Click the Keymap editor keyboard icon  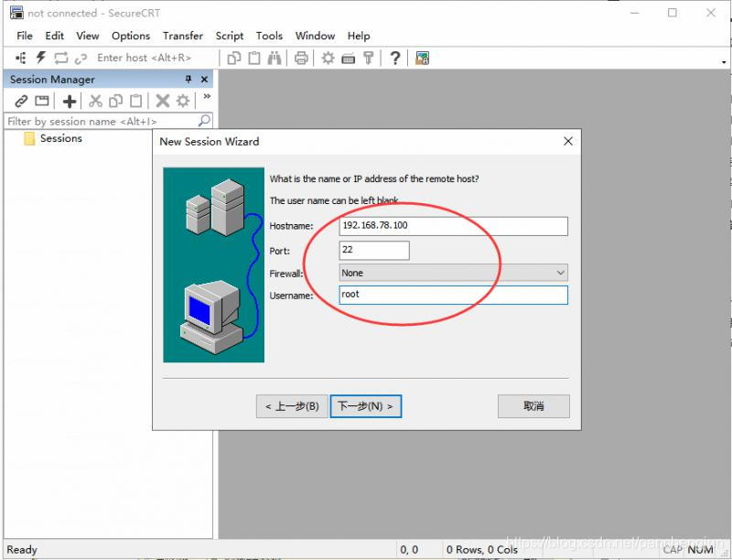point(349,59)
